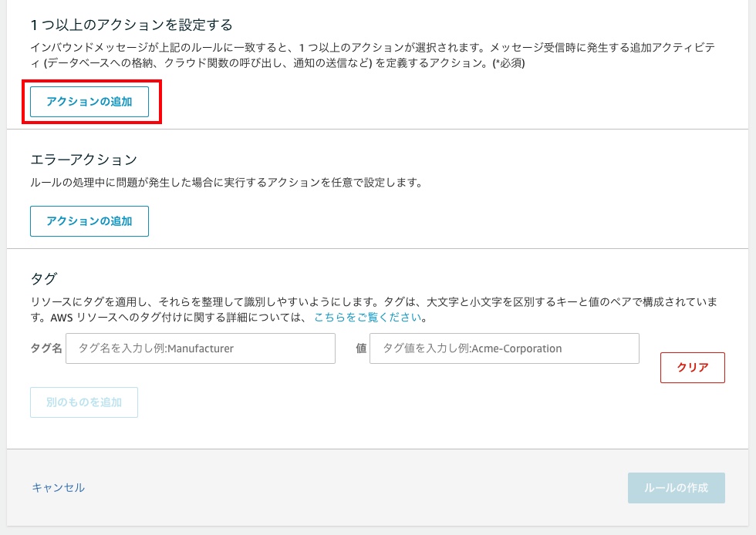This screenshot has width=756, height=535.
Task: Focus the タグ値 input field
Action: pyautogui.click(x=505, y=348)
